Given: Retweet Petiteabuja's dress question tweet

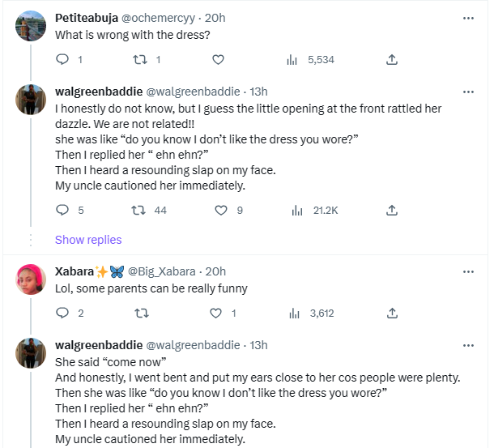Looking at the screenshot, I should coord(141,59).
